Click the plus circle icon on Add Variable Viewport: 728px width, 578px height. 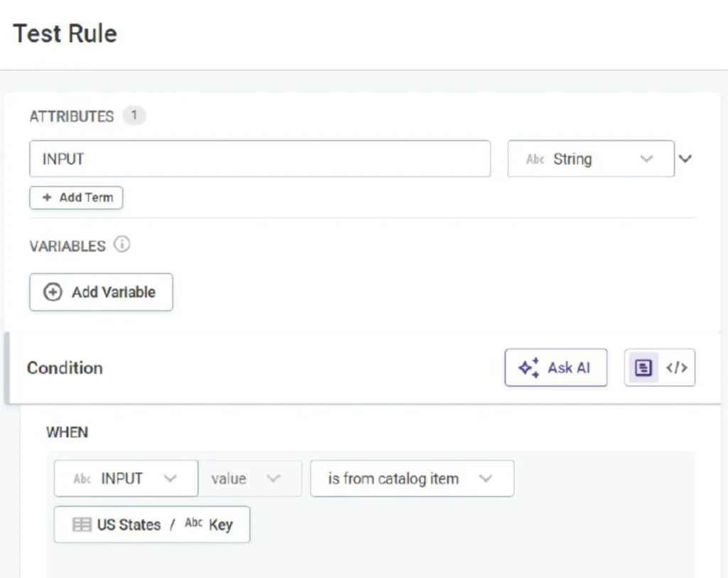(x=53, y=292)
